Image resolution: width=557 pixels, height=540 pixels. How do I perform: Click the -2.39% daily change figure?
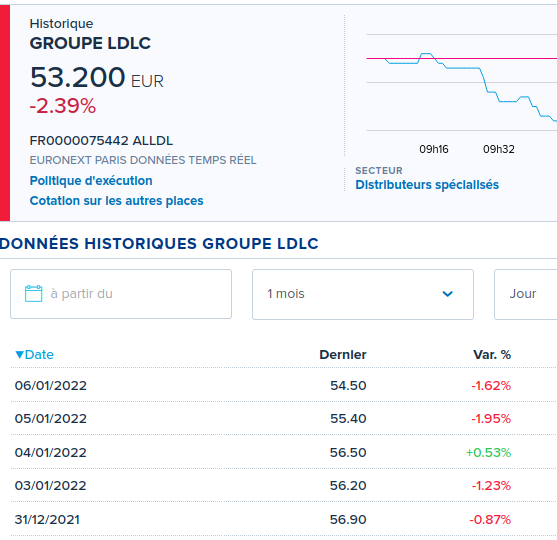[63, 106]
